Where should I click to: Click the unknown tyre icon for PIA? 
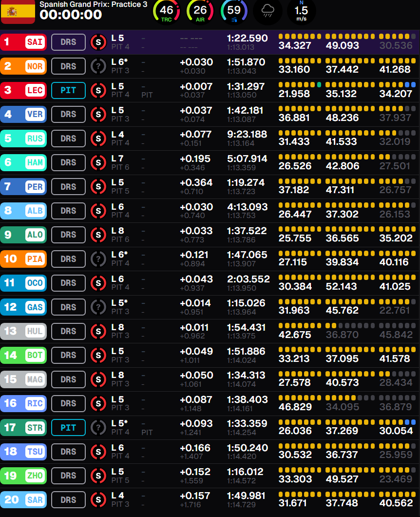98,259
